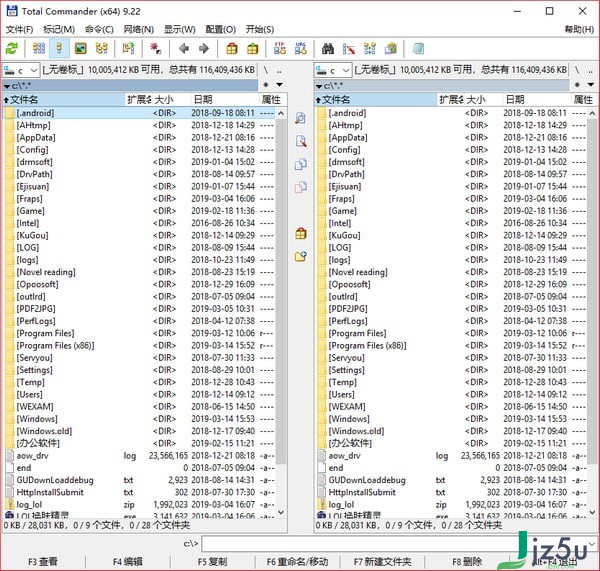Open right panel favorites star menu
Image resolution: width=600 pixels, height=571 pixels.
577,85
